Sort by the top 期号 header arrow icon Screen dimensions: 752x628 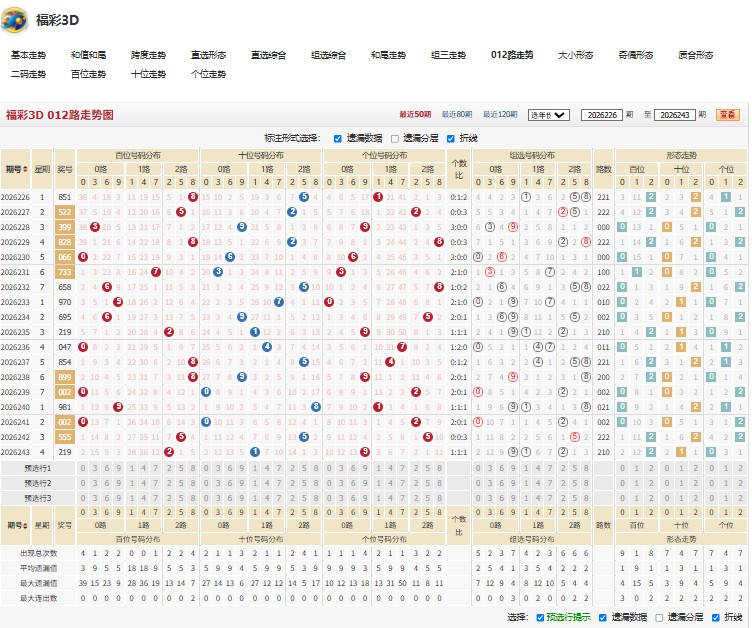pos(25,169)
